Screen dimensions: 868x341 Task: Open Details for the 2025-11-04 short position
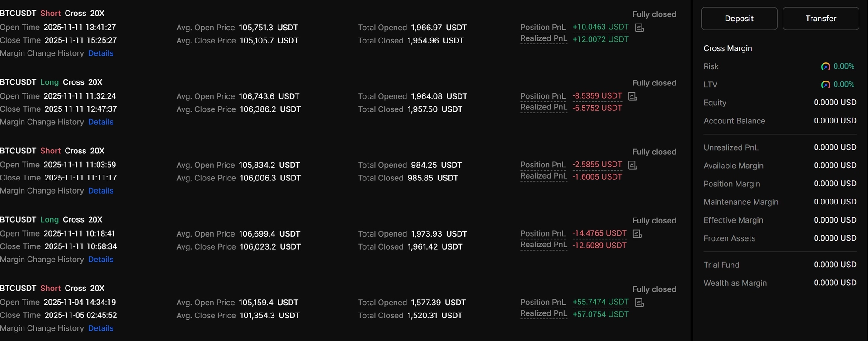coord(101,328)
